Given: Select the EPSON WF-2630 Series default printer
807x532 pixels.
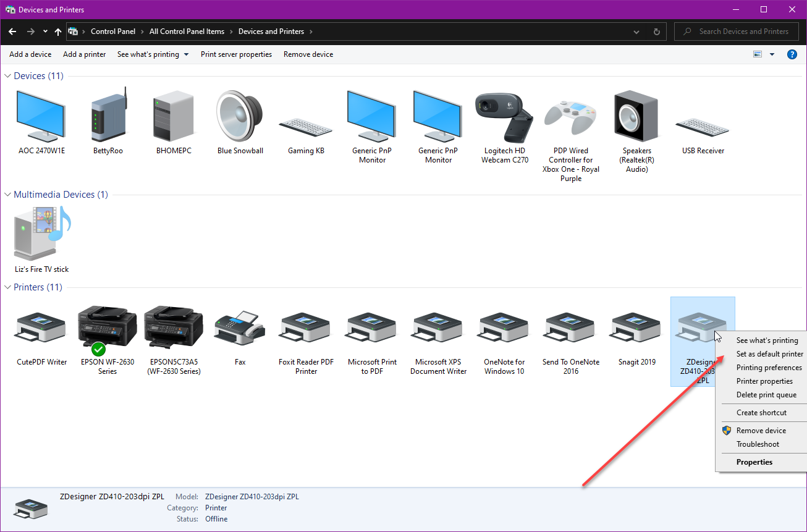Looking at the screenshot, I should click(x=108, y=339).
